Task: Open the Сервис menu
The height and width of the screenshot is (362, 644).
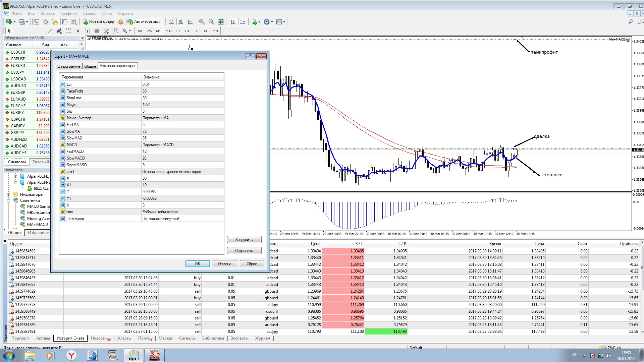Action: [89, 13]
